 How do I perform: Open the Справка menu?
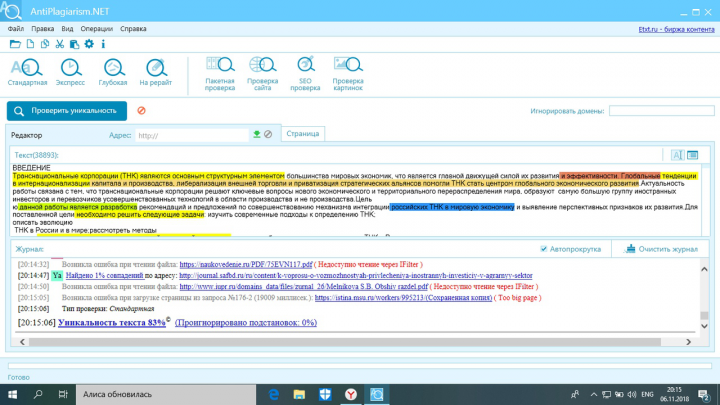click(133, 28)
